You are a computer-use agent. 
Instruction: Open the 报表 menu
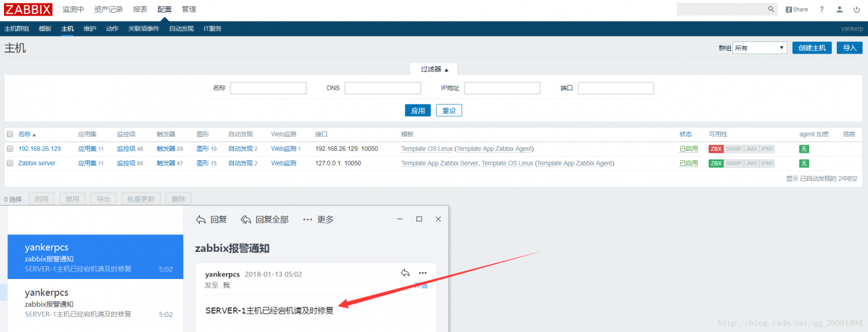(140, 10)
